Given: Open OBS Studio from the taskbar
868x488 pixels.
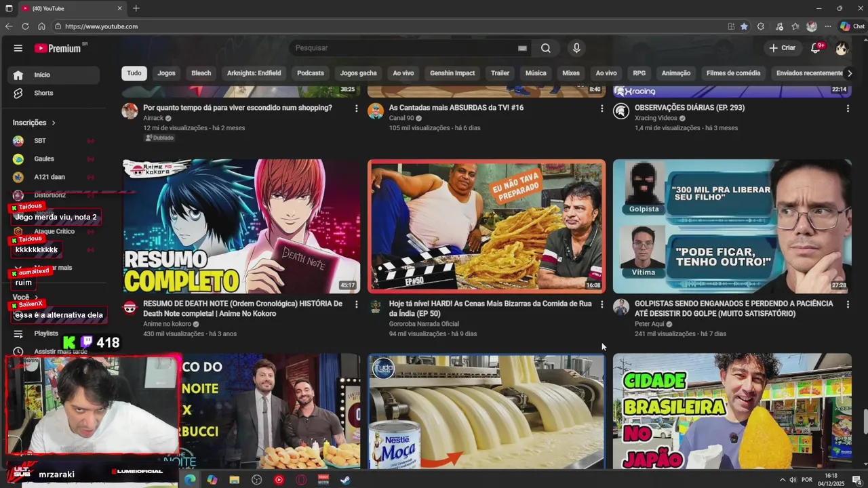Looking at the screenshot, I should click(256, 480).
